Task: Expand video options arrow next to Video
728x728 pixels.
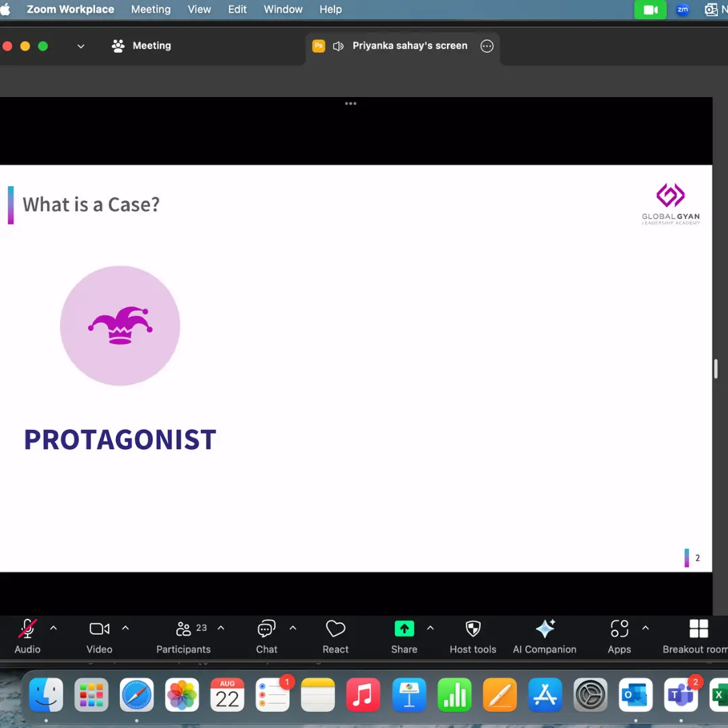Action: coord(125,628)
